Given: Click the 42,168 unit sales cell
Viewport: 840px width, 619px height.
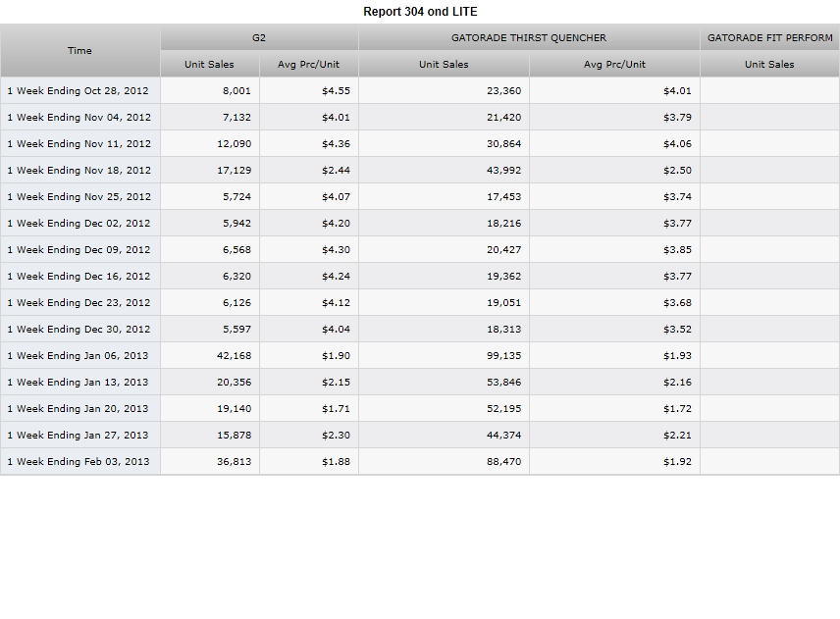Looking at the screenshot, I should pyautogui.click(x=210, y=355).
